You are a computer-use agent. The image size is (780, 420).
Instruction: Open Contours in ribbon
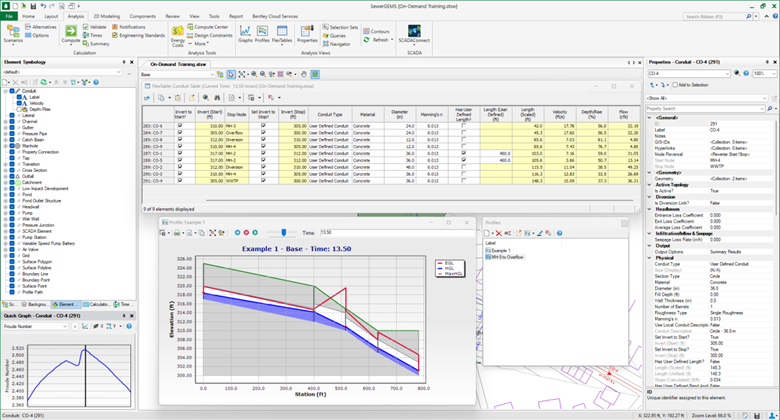(377, 31)
